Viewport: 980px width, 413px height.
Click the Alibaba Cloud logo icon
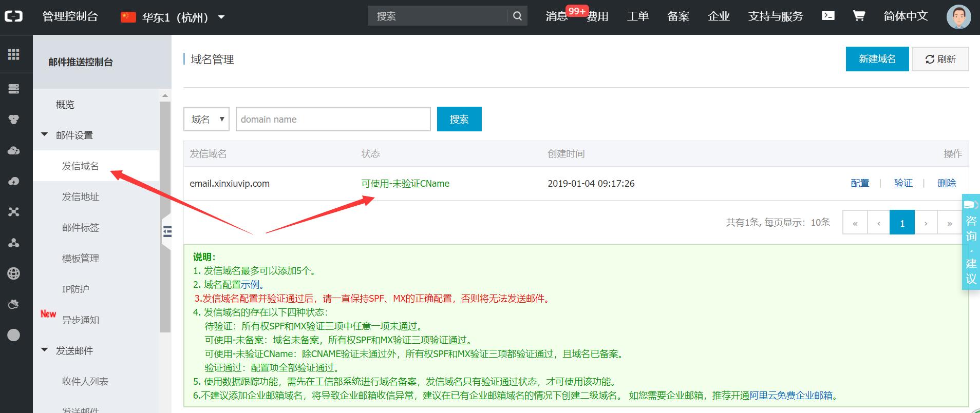14,16
